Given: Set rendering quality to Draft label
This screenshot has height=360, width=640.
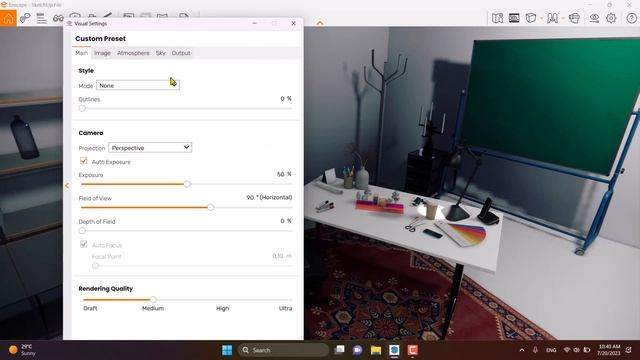Looking at the screenshot, I should 90,308.
